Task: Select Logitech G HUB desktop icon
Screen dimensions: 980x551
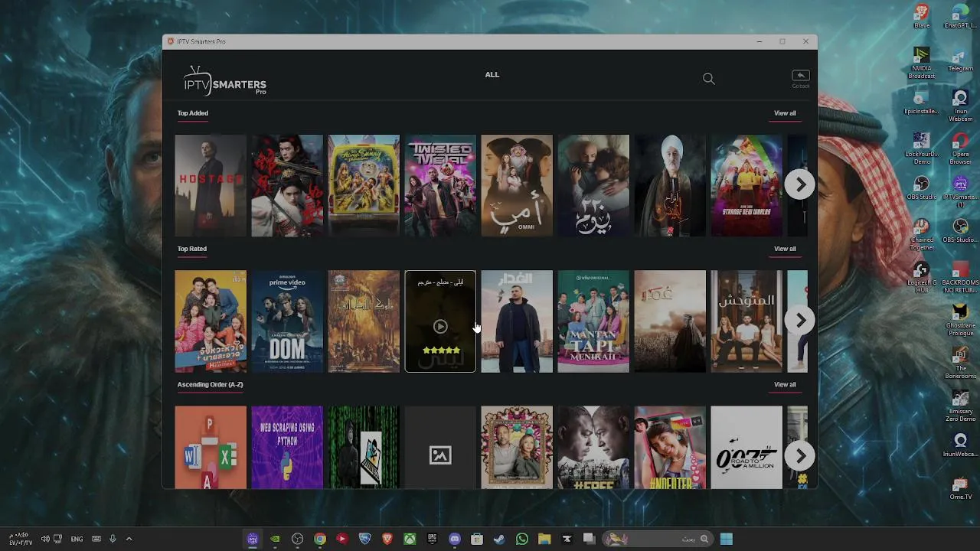Action: (x=922, y=277)
